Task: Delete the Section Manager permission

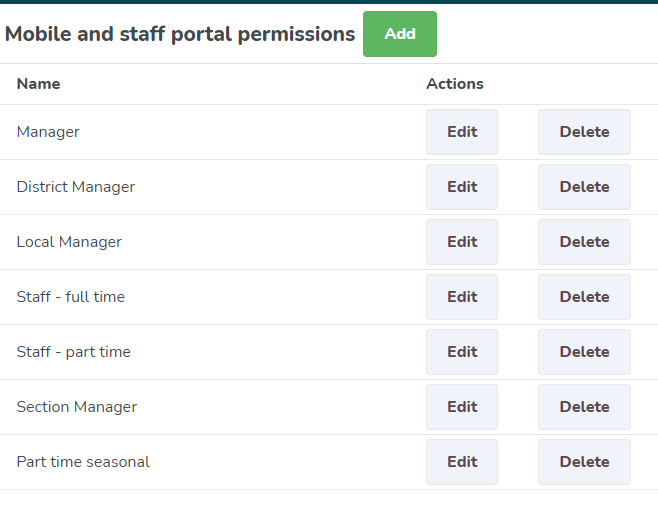Action: pyautogui.click(x=584, y=407)
